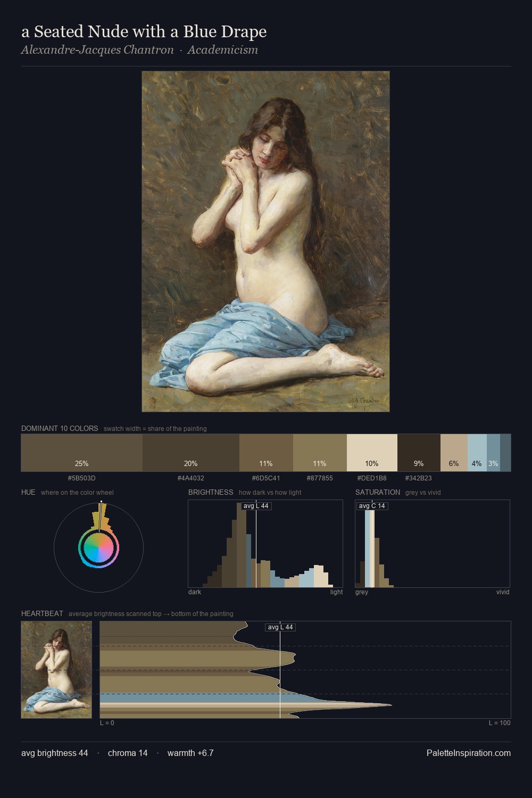
Task: Select the 20% swatch #4A4032
Action: 191,453
